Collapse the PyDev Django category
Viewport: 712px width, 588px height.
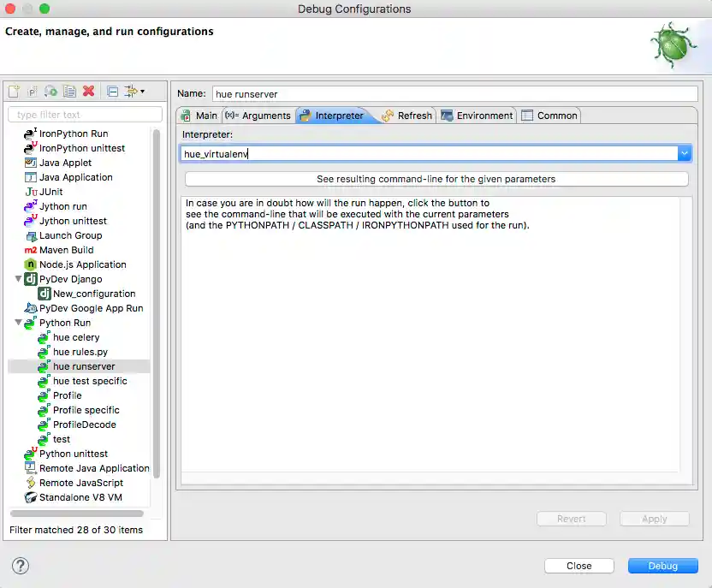(20, 279)
